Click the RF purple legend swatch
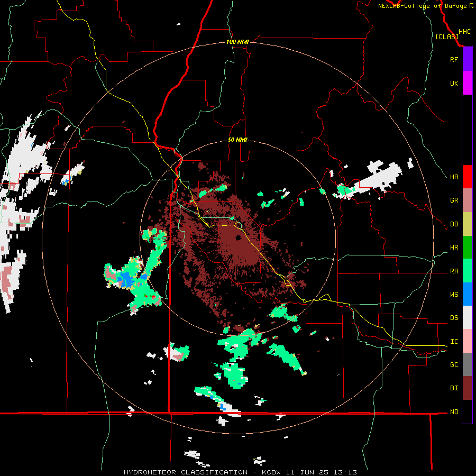Screen dimensions: 476x476 [467, 59]
